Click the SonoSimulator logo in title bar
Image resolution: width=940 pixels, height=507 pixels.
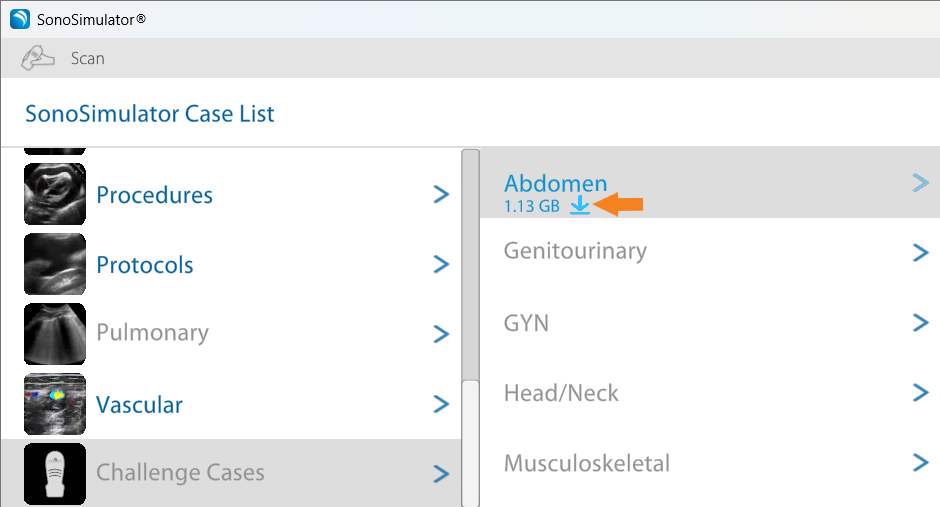point(20,18)
